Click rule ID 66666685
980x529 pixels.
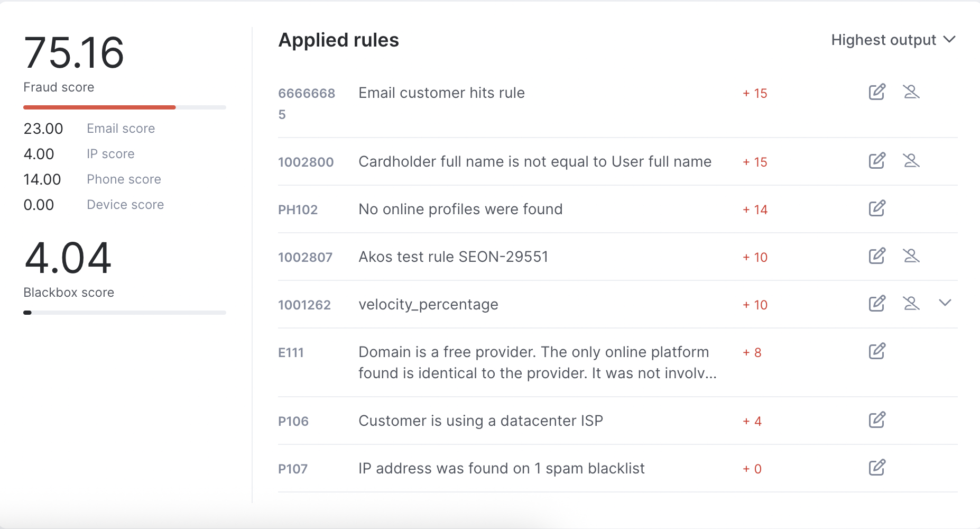(307, 104)
